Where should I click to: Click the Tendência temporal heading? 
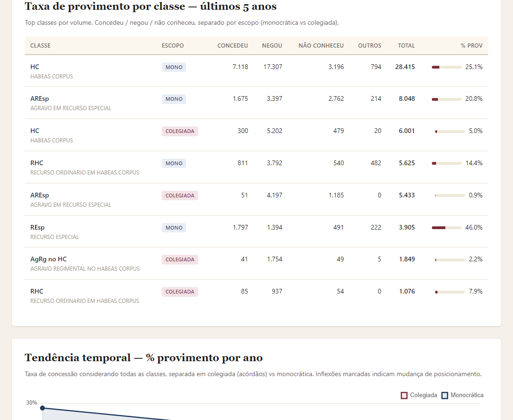[x=144, y=357]
